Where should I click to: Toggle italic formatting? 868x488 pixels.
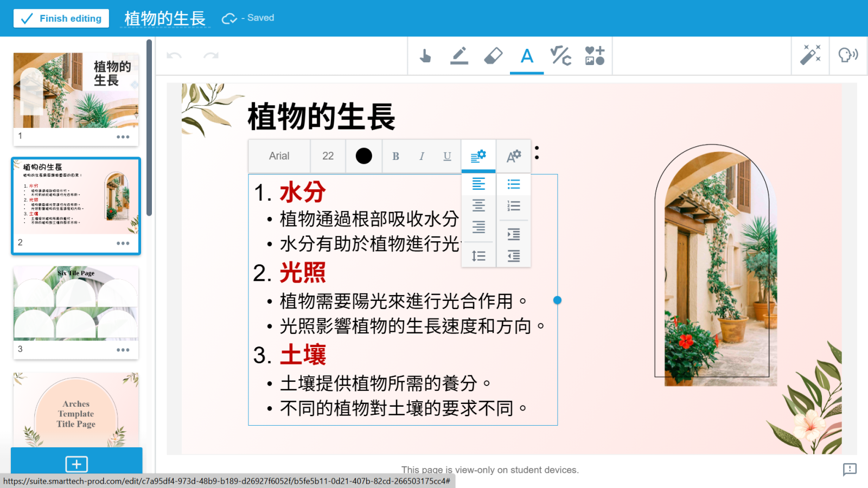click(422, 156)
